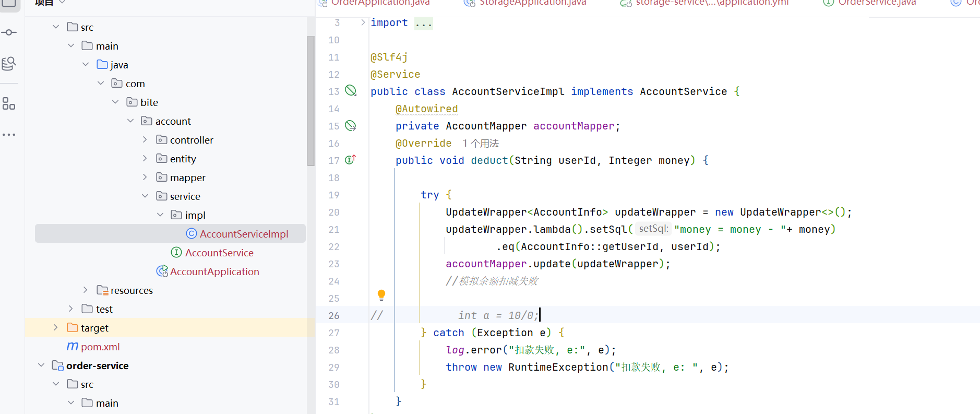Collapse the first src folder

[56, 27]
